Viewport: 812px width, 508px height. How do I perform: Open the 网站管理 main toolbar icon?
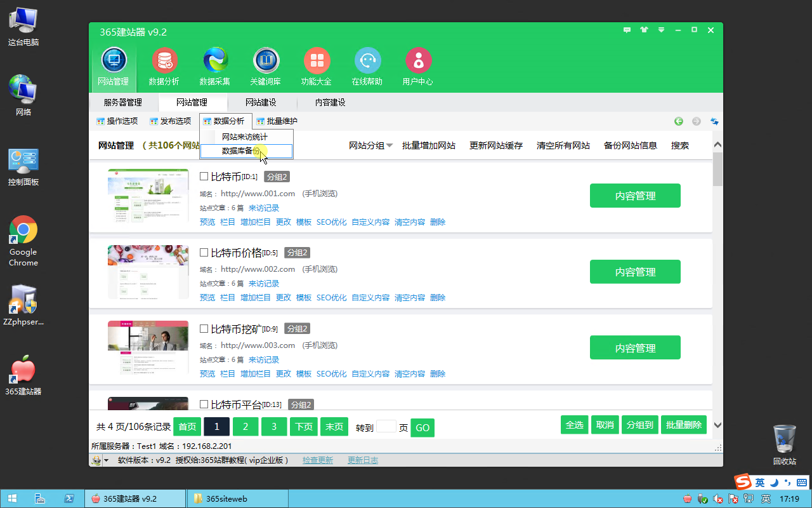pos(114,67)
